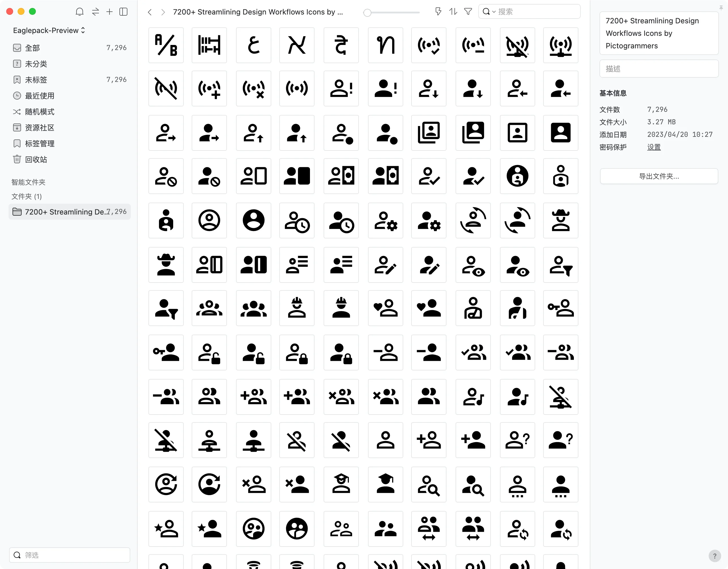The height and width of the screenshot is (569, 728).
Task: Select the access point check icon
Action: [429, 45]
